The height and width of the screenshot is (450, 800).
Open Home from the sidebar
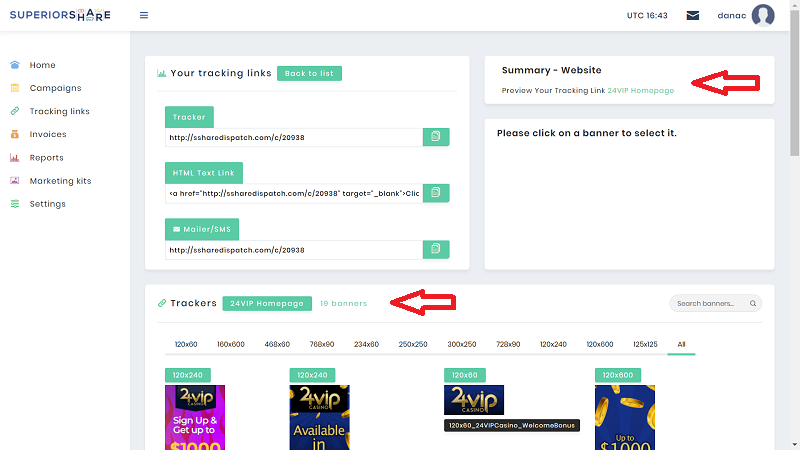[42, 65]
